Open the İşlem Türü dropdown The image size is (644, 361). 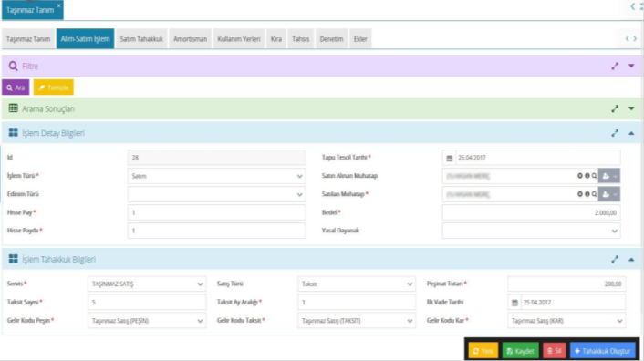(216, 176)
